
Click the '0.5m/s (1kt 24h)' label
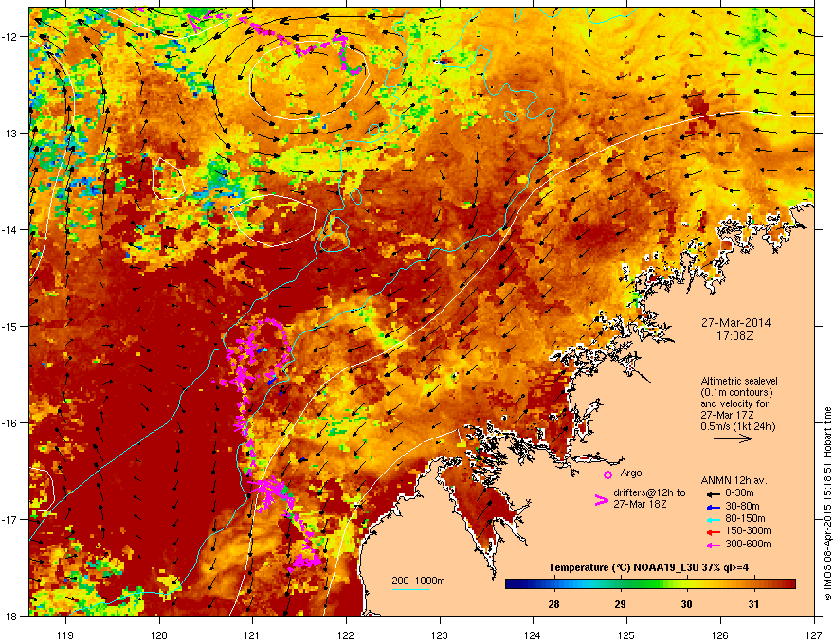(x=737, y=426)
